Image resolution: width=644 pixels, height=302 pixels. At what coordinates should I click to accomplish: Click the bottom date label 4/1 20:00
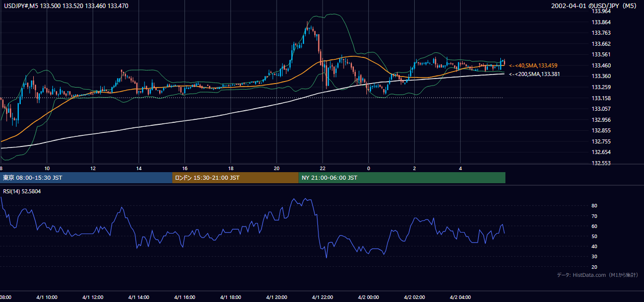tap(277, 297)
